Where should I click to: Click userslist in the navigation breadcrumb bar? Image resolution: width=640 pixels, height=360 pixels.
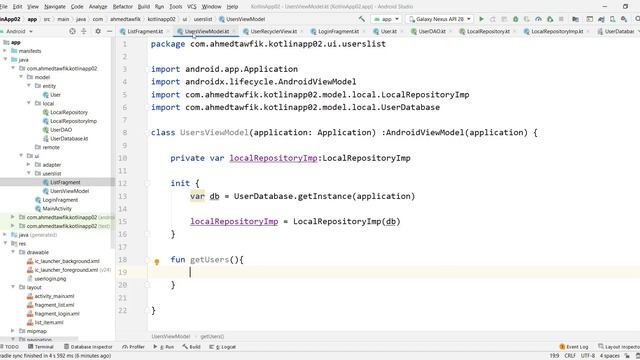click(x=202, y=19)
